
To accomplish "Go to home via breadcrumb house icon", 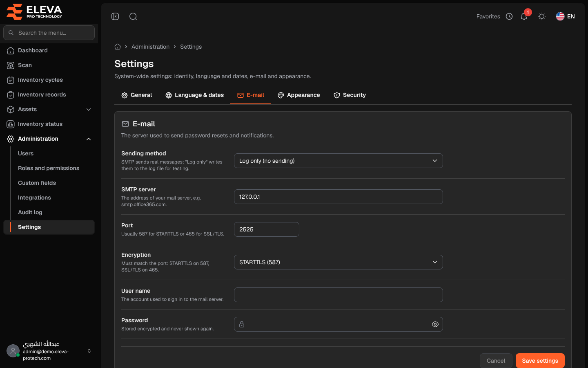I will 118,47.
